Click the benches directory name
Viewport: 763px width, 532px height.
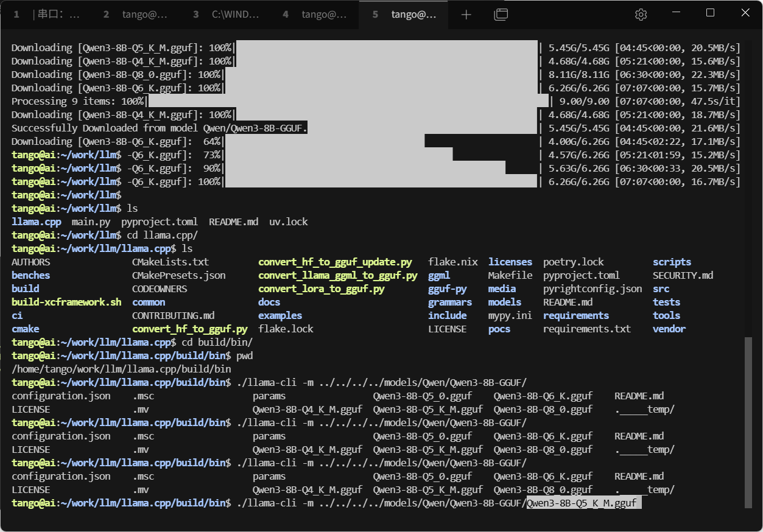31,275
